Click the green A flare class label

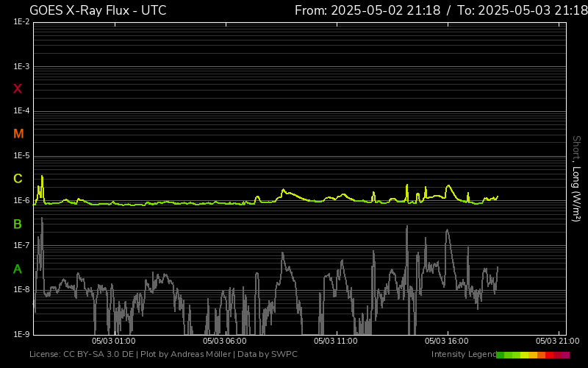18,269
